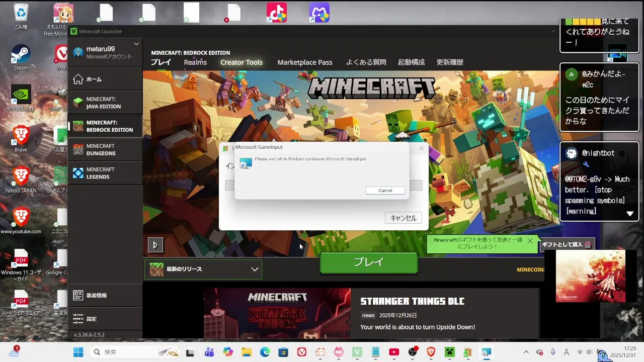Screen dimensions: 644x362
Task: Open Vivaldi from taskbar
Action: pos(302,352)
